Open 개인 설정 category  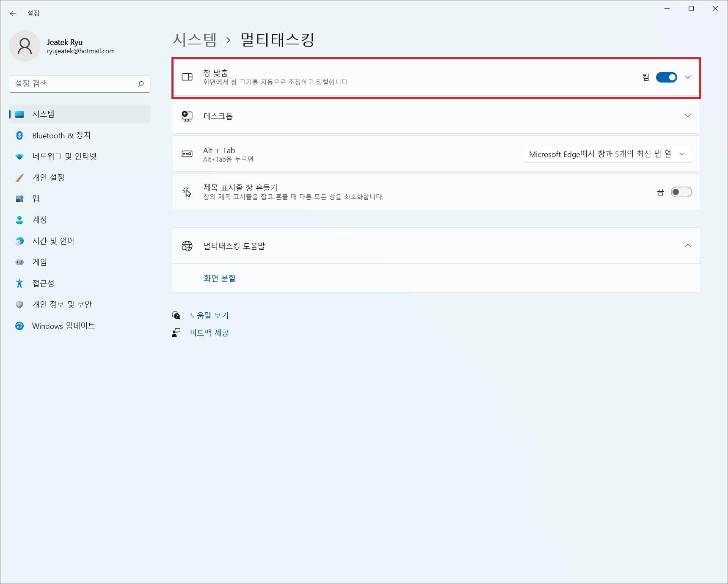click(80, 178)
